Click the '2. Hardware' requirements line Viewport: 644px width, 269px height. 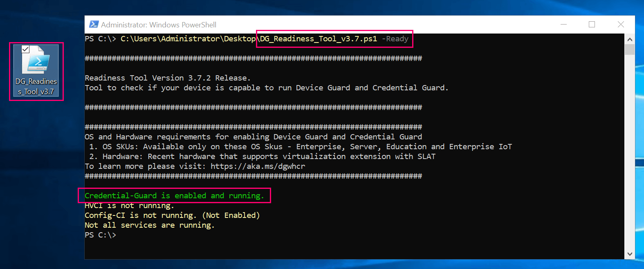(x=262, y=157)
